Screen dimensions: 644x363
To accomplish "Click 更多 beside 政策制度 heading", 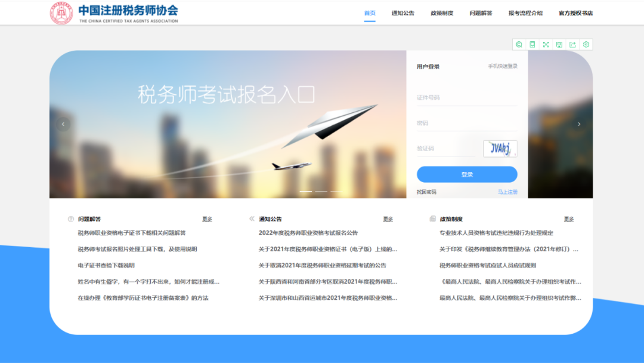I will click(x=568, y=219).
